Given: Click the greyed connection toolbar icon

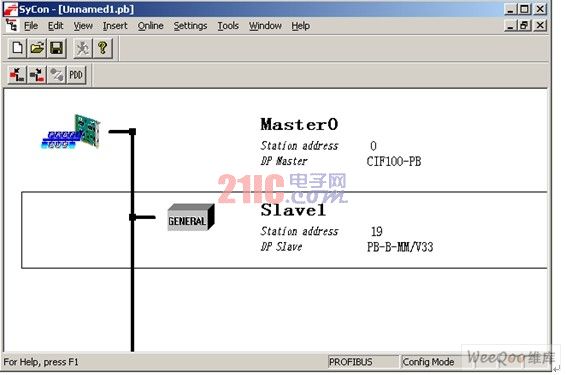Looking at the screenshot, I should [x=56, y=75].
